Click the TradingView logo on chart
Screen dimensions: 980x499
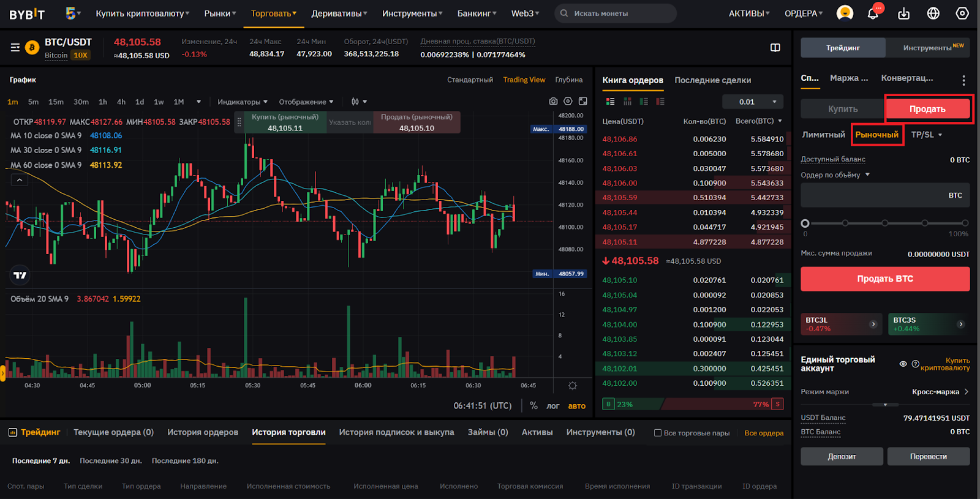20,276
